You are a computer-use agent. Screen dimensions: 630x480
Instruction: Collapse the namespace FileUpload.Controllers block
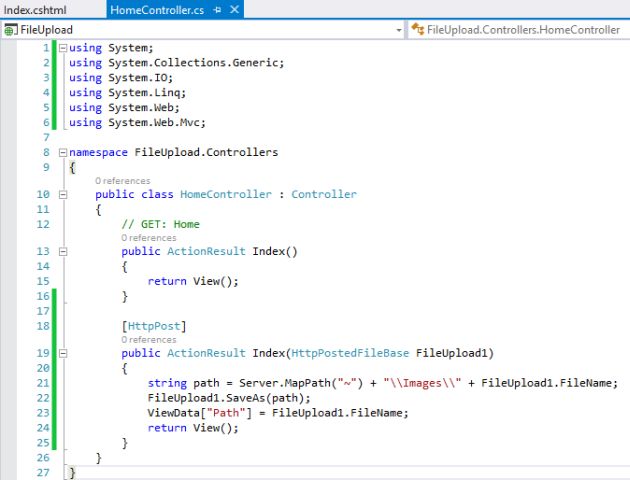click(x=63, y=153)
